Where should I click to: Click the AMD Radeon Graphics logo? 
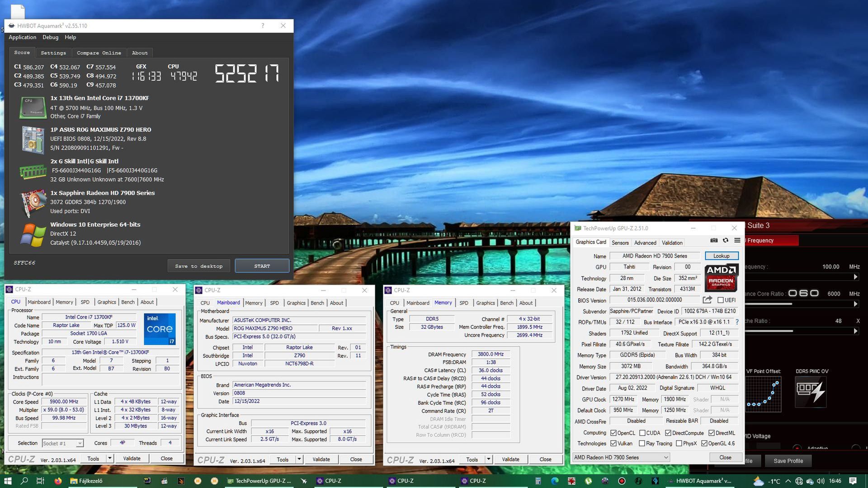click(x=721, y=277)
